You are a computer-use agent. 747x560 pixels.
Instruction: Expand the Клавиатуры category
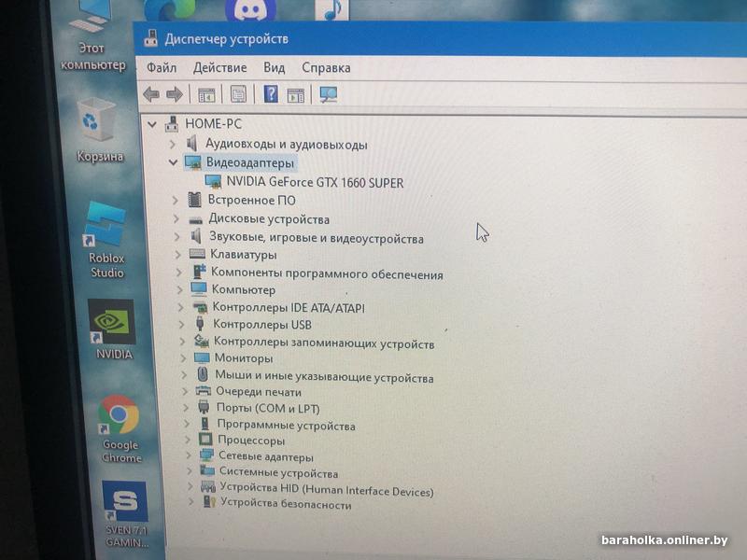(x=178, y=255)
